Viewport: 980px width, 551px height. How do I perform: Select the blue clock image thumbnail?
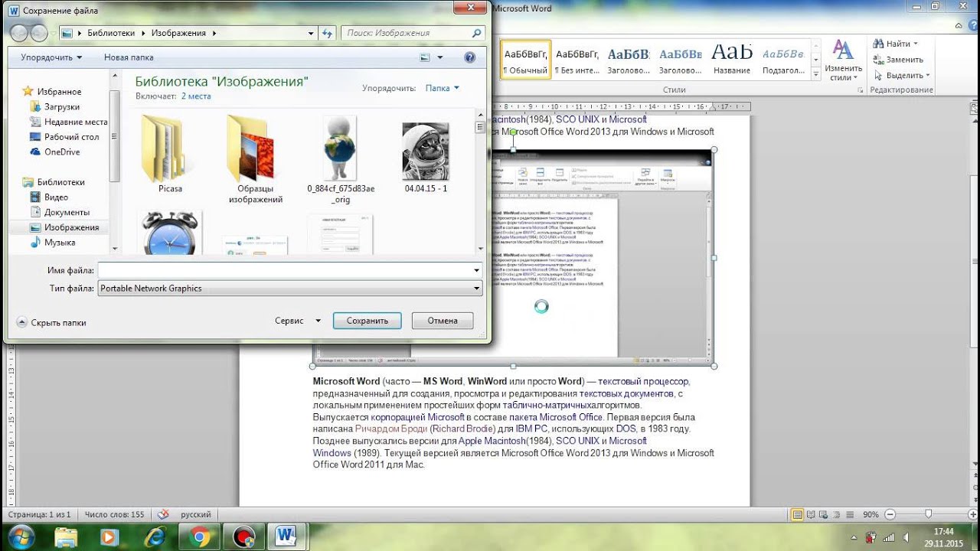[x=171, y=233]
